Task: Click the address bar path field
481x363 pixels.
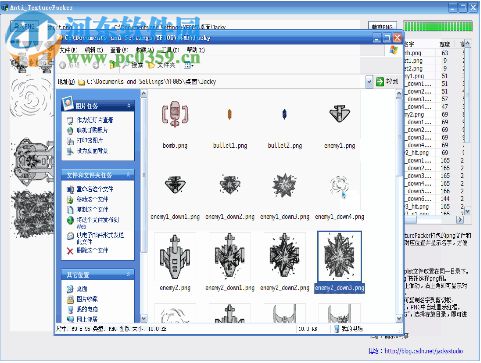Action: coord(221,82)
